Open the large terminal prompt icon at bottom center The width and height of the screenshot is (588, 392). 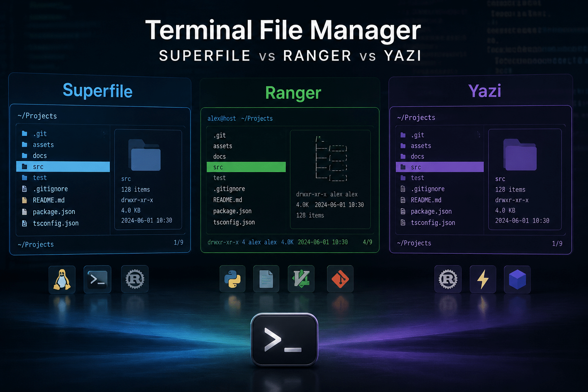[x=284, y=339]
